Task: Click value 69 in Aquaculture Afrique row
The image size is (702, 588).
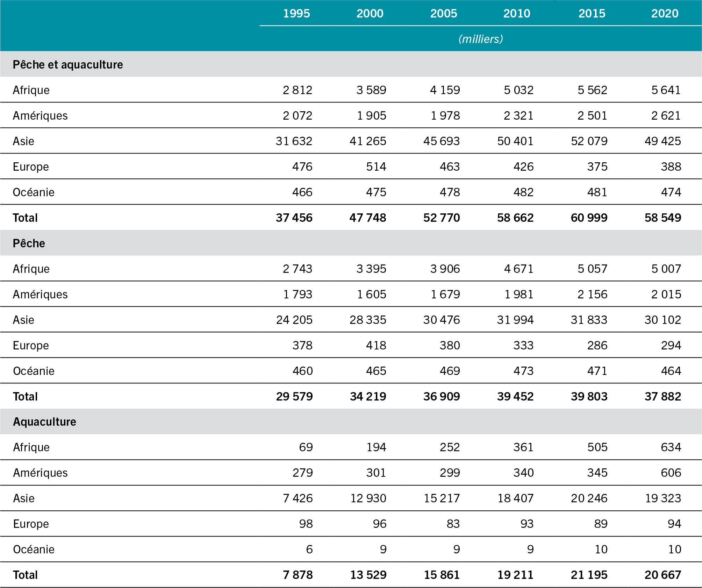Action: [306, 447]
